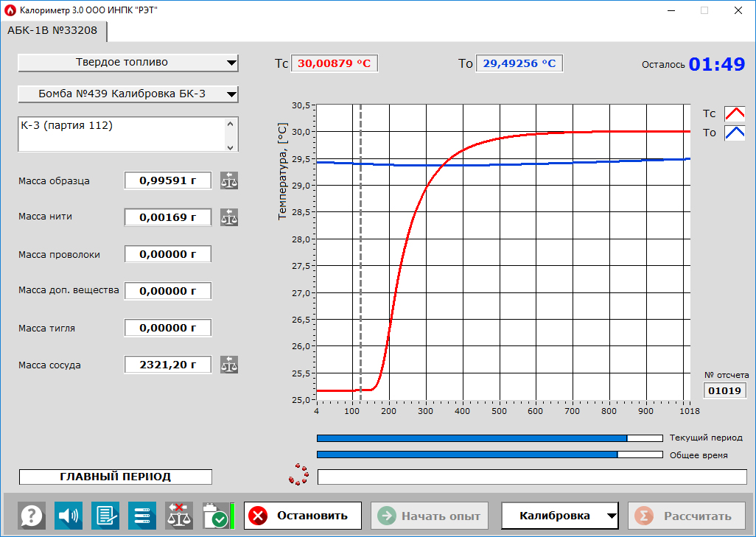This screenshot has height=537, width=756.
Task: Click the Текущий период progress bar
Action: [x=489, y=438]
